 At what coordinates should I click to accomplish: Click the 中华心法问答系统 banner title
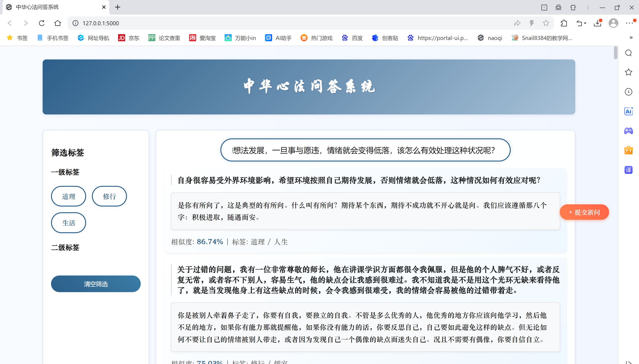[x=309, y=87]
